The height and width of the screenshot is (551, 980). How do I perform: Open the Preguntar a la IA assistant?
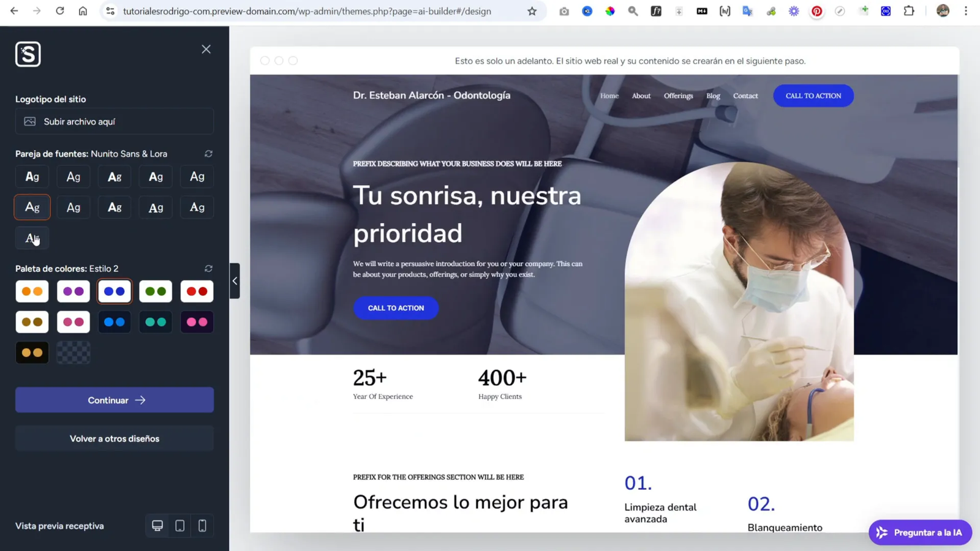[919, 533]
